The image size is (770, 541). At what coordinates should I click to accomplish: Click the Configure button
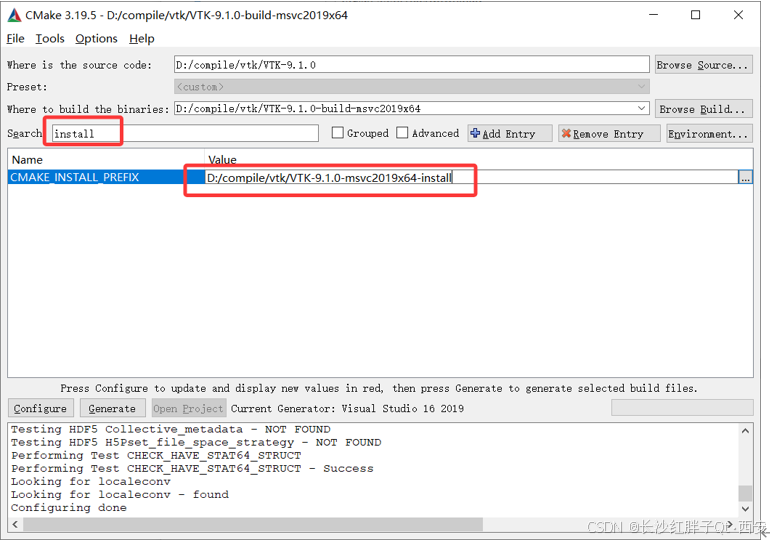tap(40, 408)
